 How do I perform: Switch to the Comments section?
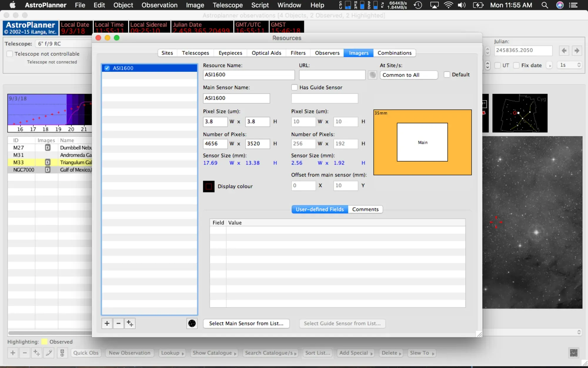[x=365, y=209]
